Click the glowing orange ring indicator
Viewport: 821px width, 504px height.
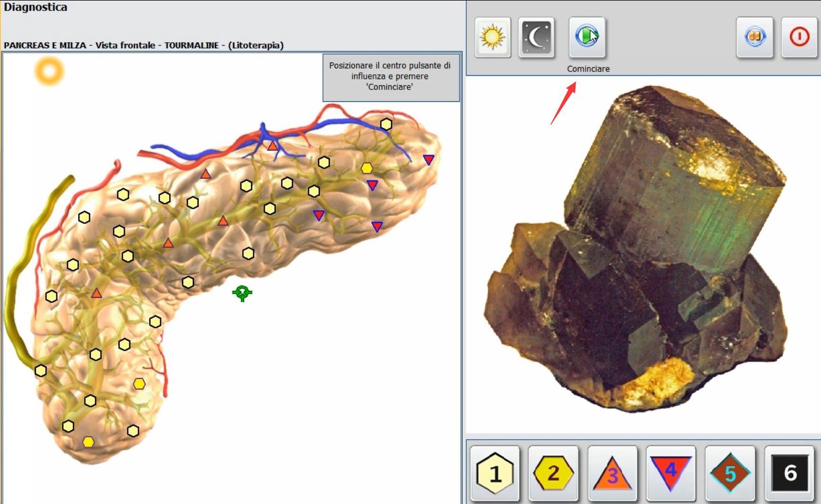(50, 71)
